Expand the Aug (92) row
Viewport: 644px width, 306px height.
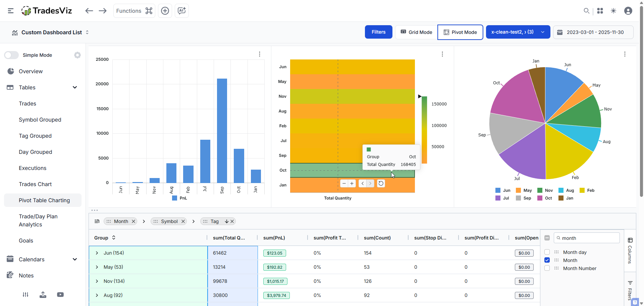[97, 295]
